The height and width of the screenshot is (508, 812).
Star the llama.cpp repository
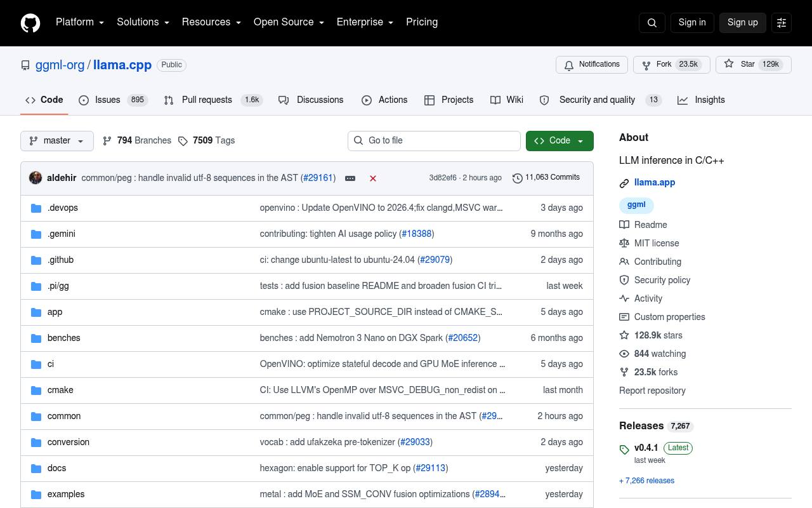(x=754, y=65)
